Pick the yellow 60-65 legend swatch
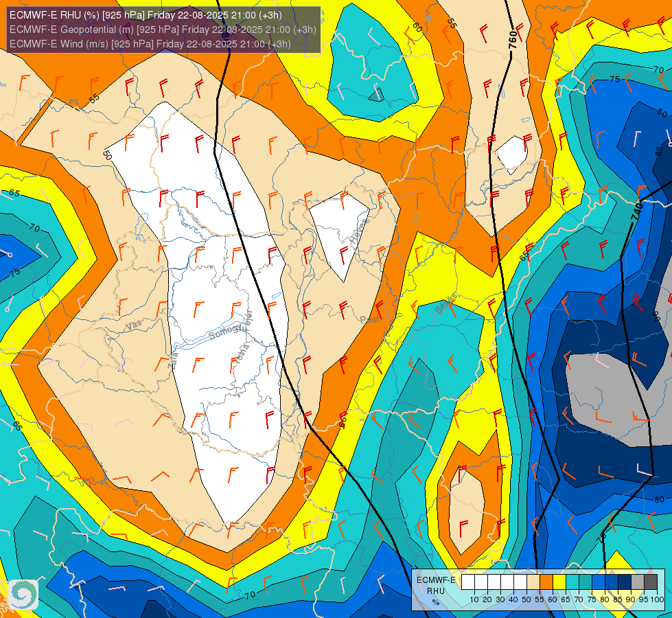 pos(559,582)
